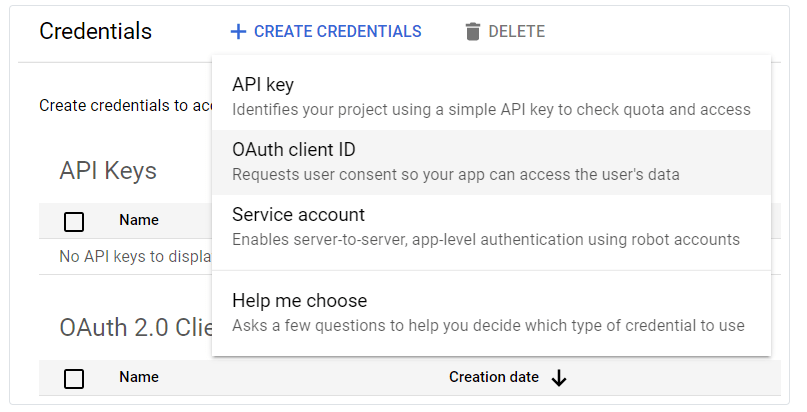The height and width of the screenshot is (412, 807).
Task: Click 'Requests user consent' description text
Action: coord(455,174)
